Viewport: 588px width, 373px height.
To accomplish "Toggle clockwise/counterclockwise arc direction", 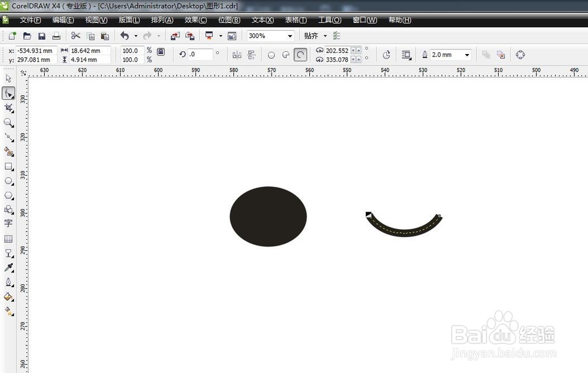I will pyautogui.click(x=386, y=55).
